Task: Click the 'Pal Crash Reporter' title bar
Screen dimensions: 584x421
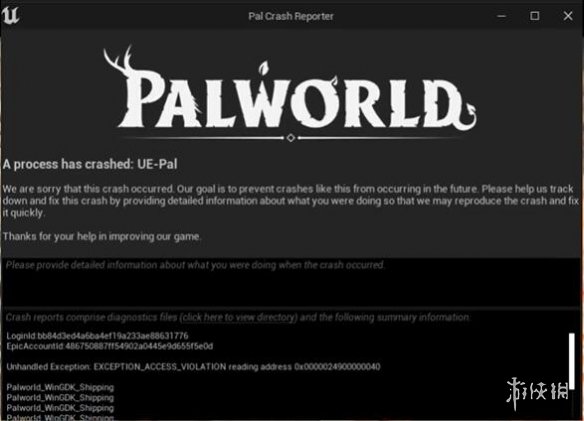Action: pyautogui.click(x=291, y=16)
